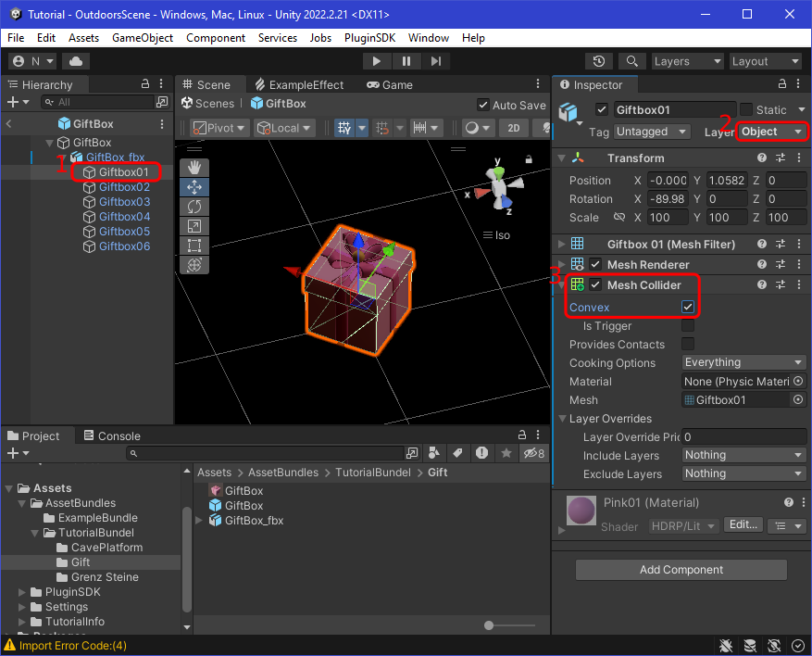Open the Layer dropdown set to Object

coord(771,132)
